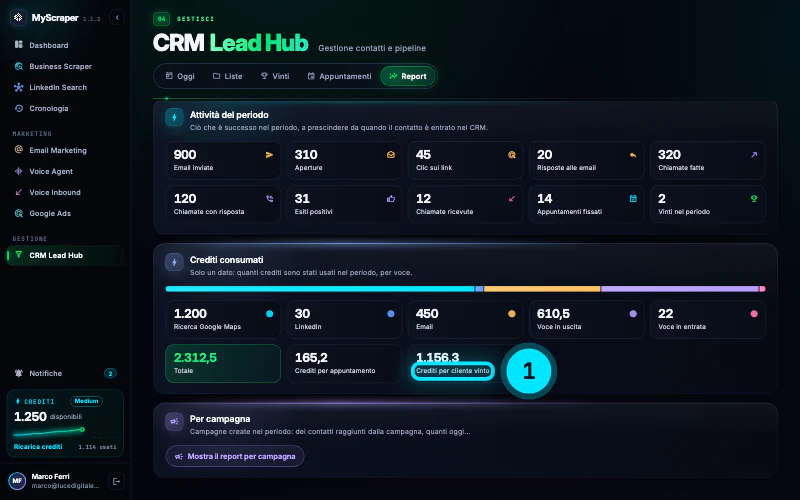The height and width of the screenshot is (500, 800).
Task: Click the Crediti per cliente vinto label
Action: coord(453,371)
